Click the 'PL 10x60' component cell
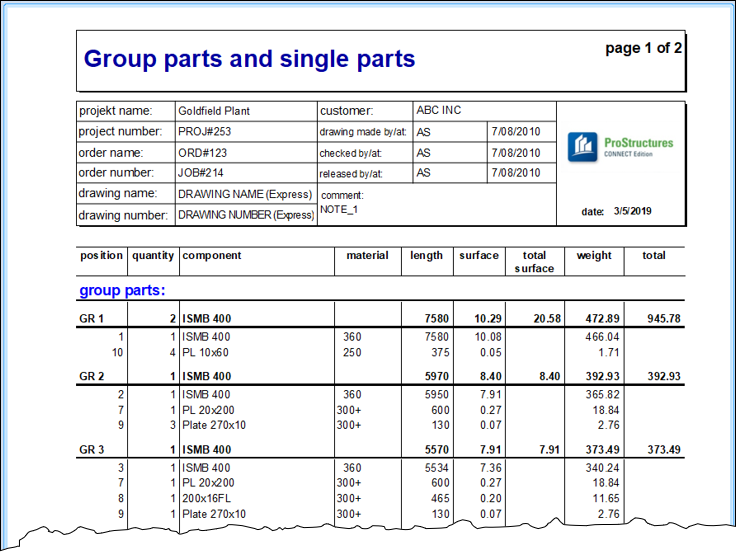736x552 pixels. click(x=205, y=353)
